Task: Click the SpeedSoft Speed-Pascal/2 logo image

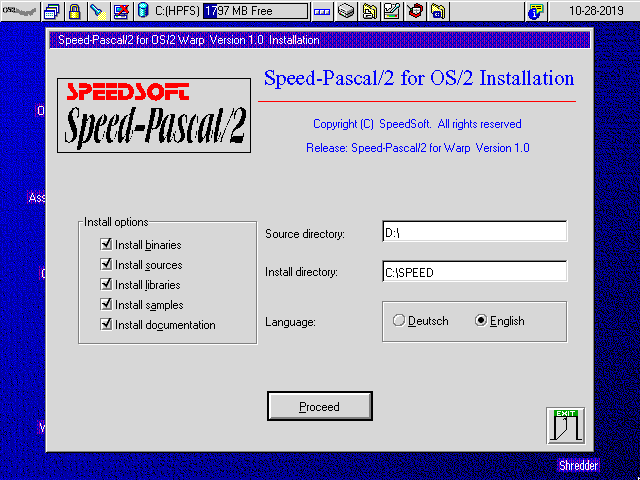Action: pyautogui.click(x=154, y=116)
